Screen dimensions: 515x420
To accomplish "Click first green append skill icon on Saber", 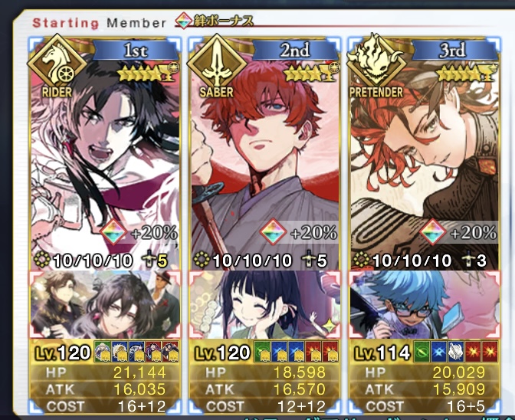I will tap(262, 352).
